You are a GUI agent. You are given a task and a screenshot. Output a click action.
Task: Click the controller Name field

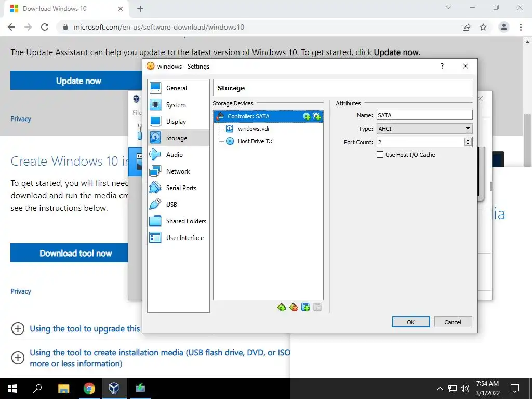tap(424, 115)
